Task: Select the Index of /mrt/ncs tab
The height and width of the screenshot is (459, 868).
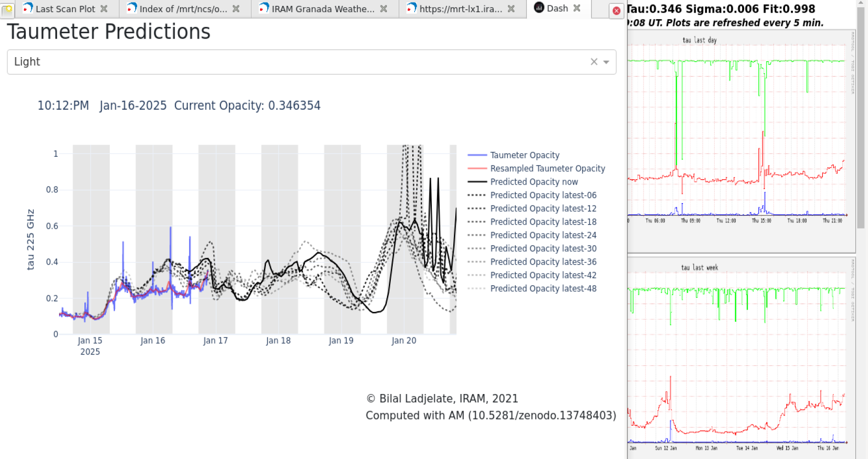Action: [183, 9]
